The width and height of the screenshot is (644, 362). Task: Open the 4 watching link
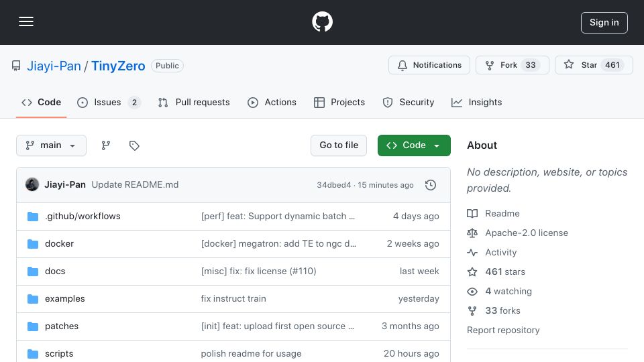point(499,292)
